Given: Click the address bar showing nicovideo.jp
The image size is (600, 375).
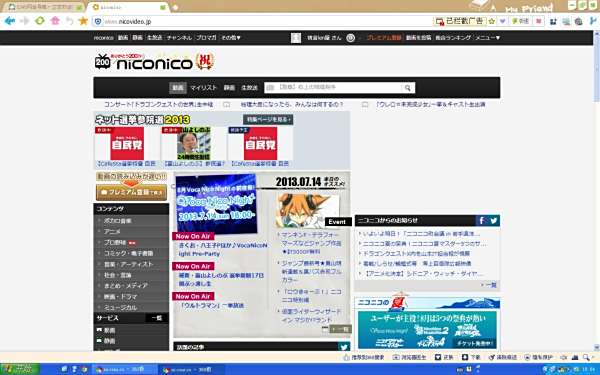Looking at the screenshot, I should 264,21.
